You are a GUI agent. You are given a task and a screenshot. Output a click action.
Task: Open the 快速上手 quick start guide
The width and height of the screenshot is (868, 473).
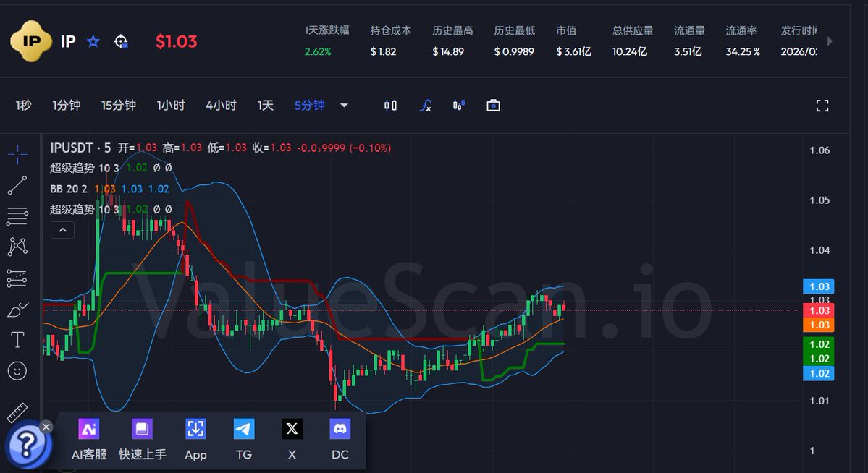pos(143,440)
